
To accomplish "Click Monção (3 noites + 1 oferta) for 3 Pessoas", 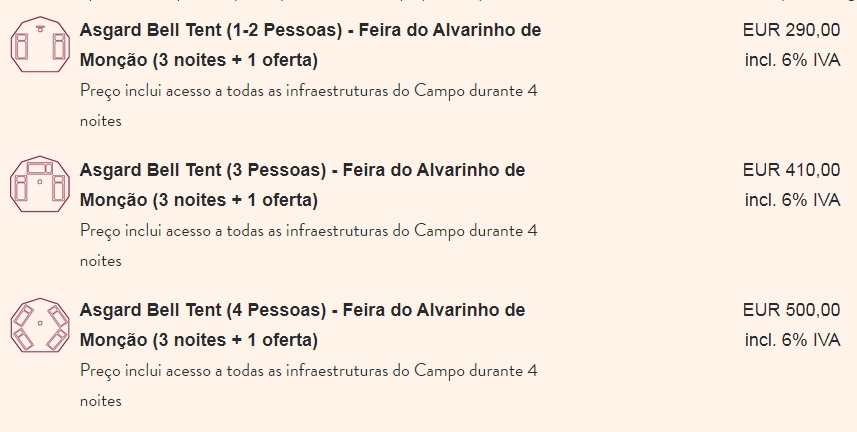I will pyautogui.click(x=199, y=200).
